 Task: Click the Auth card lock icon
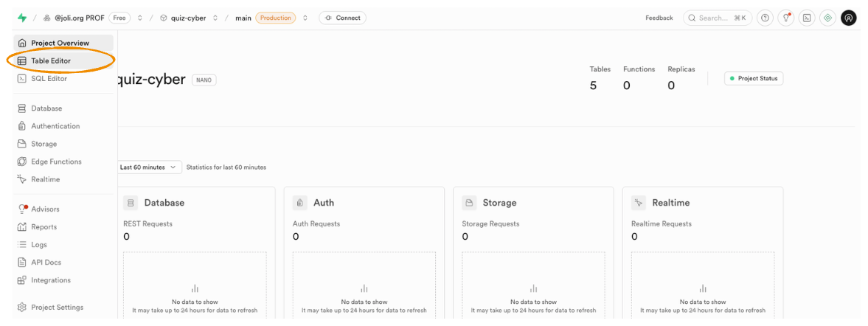click(300, 203)
